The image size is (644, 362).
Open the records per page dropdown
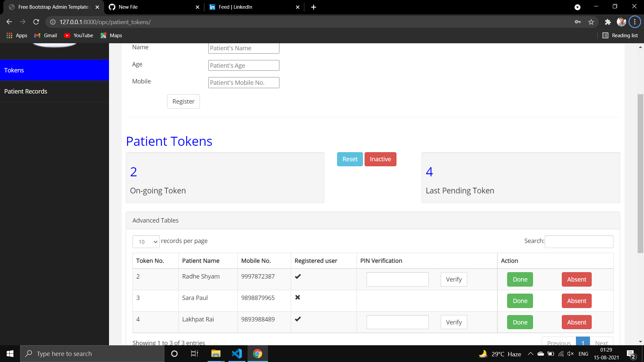click(146, 241)
